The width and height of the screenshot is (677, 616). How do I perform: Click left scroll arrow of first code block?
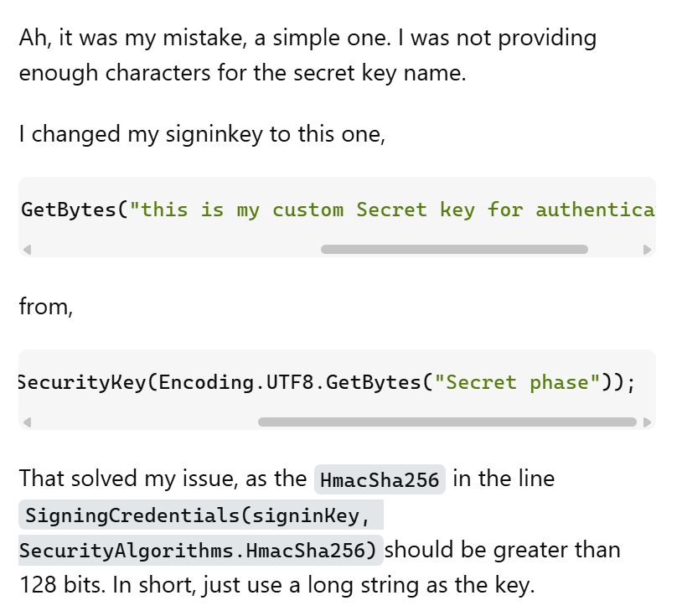click(27, 250)
